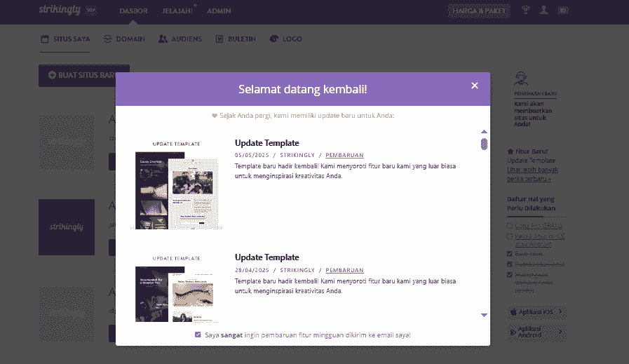Viewport: 629px width, 364px height.
Task: Click the date 05/05/2025
Action: click(x=252, y=155)
